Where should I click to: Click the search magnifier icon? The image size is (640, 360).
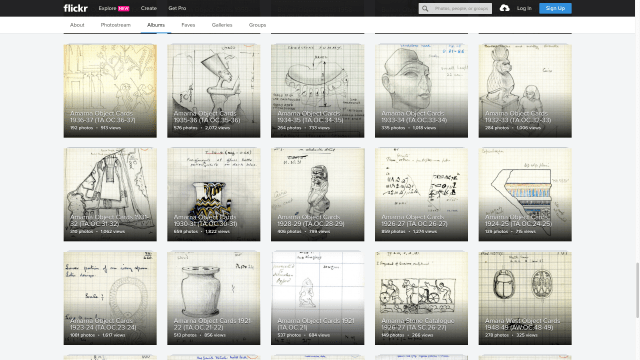425,8
